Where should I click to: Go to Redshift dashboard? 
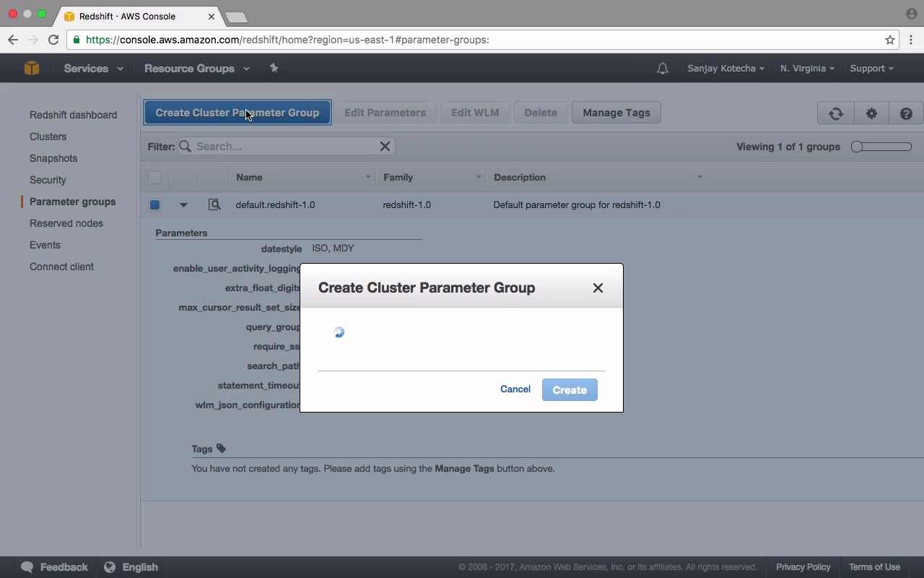tap(73, 115)
